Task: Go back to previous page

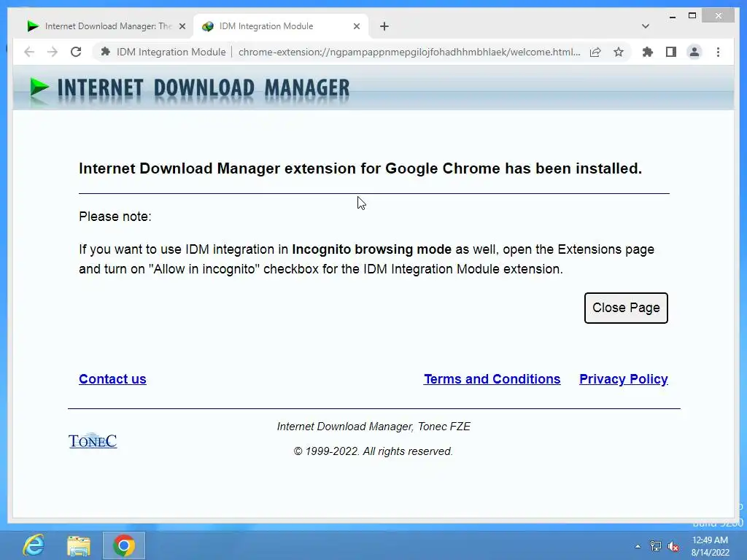Action: coord(29,52)
